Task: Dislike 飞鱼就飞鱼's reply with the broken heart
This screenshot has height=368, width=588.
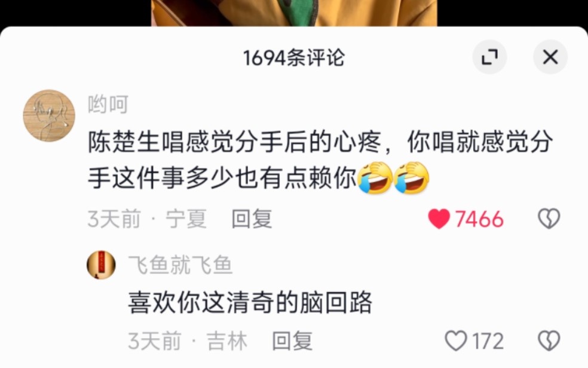Action: pos(549,340)
